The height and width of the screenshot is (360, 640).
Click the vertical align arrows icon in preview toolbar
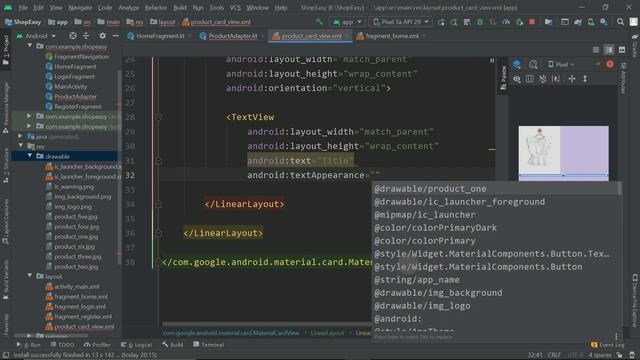pyautogui.click(x=585, y=79)
